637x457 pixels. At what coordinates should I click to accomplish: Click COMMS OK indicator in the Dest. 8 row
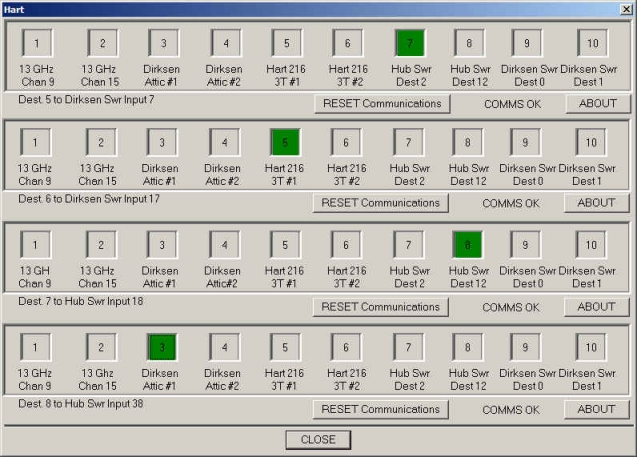tap(511, 410)
